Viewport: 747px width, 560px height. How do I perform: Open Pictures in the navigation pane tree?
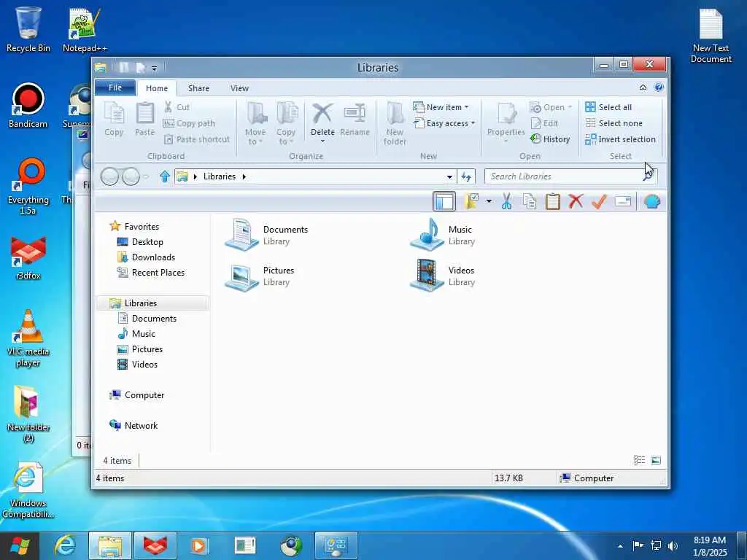pos(140,349)
